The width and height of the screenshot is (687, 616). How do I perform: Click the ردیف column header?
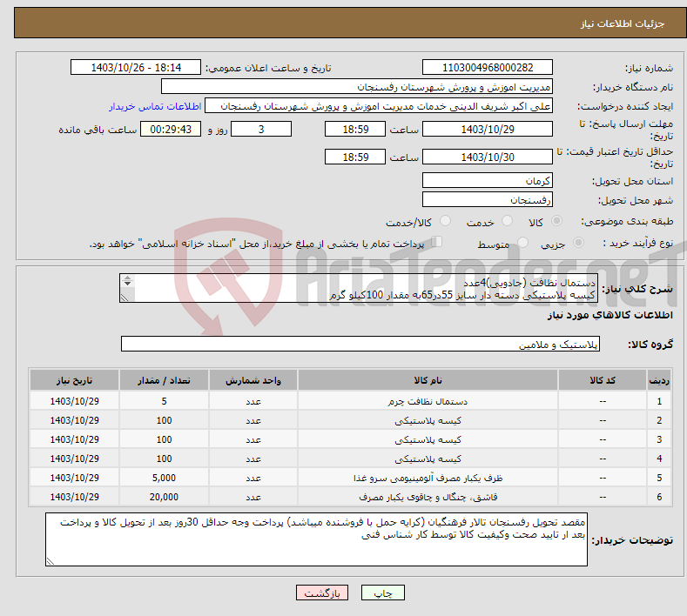[659, 380]
